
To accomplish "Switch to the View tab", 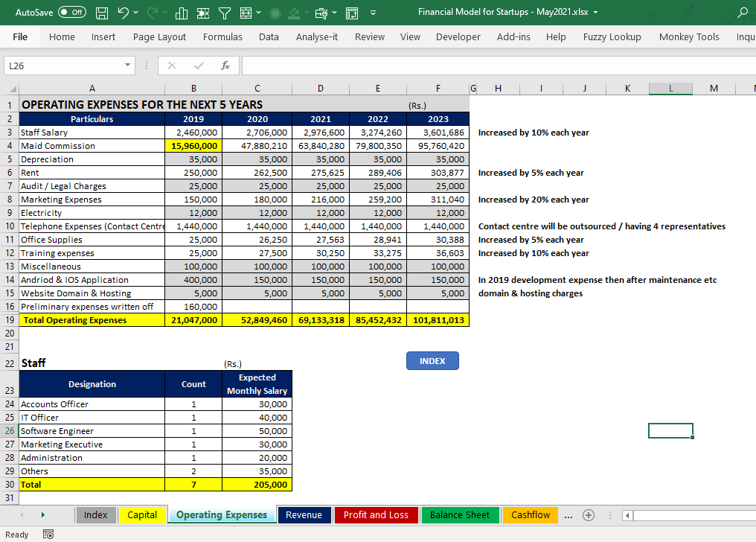I will 410,36.
